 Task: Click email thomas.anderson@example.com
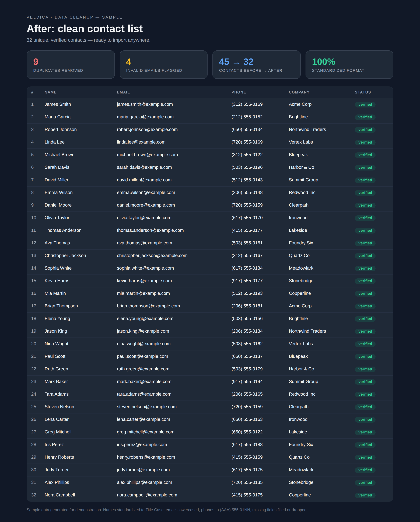click(x=150, y=230)
